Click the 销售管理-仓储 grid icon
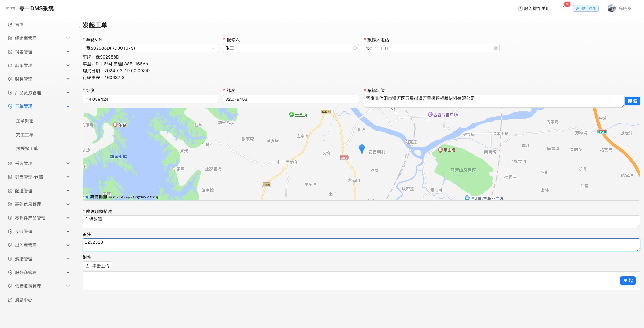The height and width of the screenshot is (328, 644). [10, 177]
